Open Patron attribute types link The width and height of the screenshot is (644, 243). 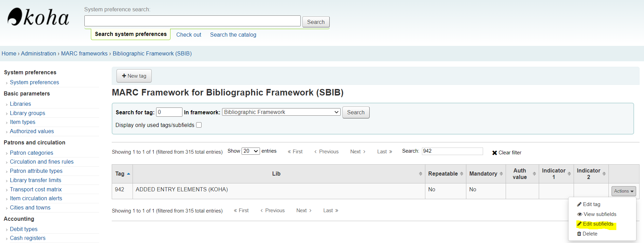(36, 171)
